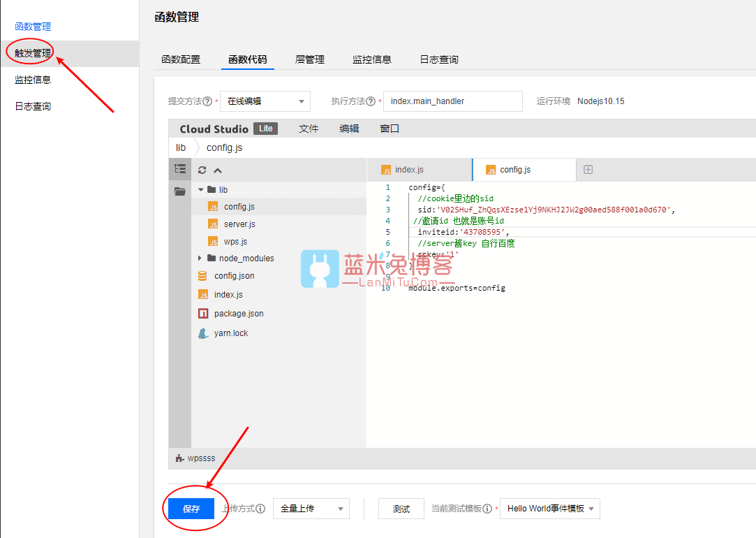756x538 pixels.
Task: Click line number 1 in gutter
Action: point(387,187)
